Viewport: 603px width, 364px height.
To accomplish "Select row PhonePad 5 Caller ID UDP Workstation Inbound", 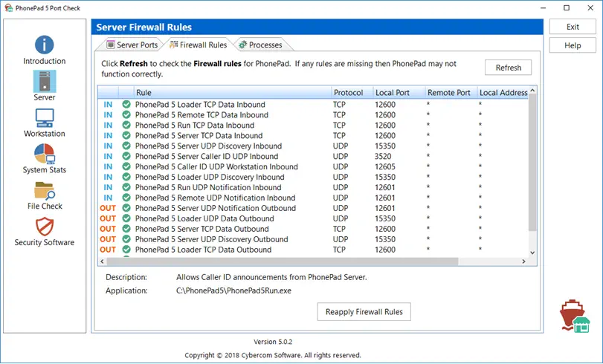I will [313, 166].
